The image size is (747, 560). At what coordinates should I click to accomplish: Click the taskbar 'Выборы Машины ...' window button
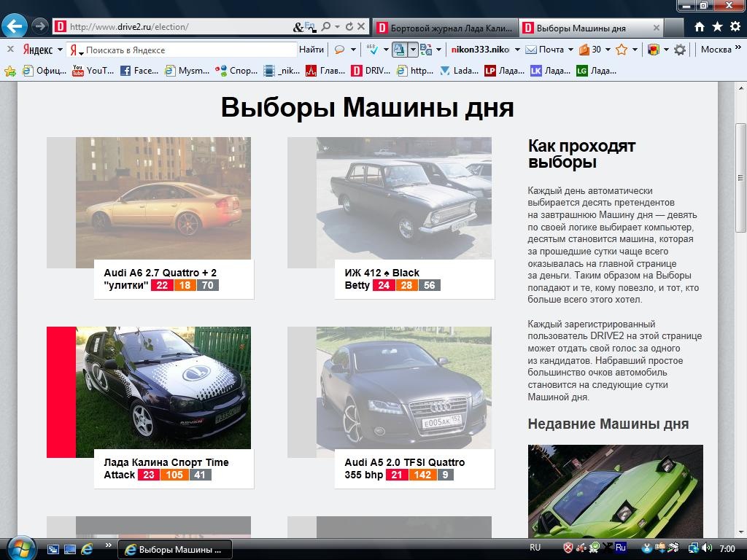175,550
